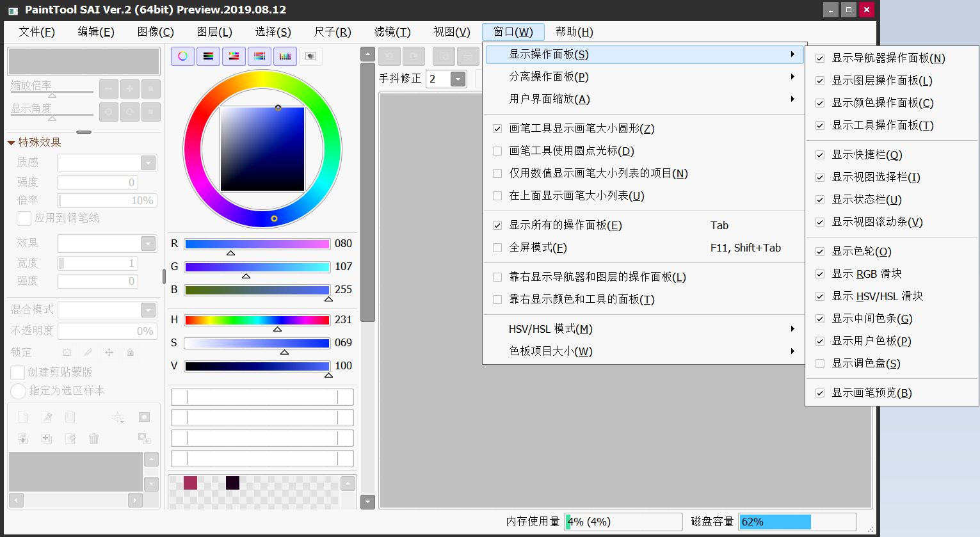
Task: Collapse the 特殊效果 section
Action: point(11,143)
